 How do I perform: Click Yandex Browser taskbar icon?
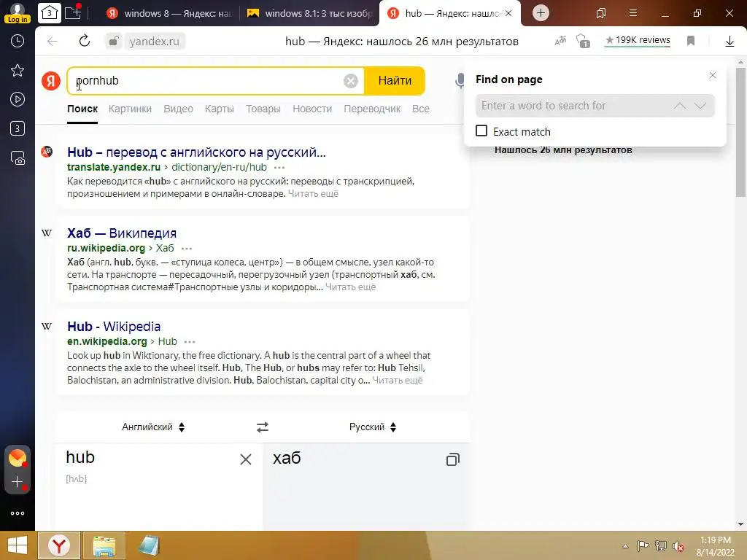(59, 545)
